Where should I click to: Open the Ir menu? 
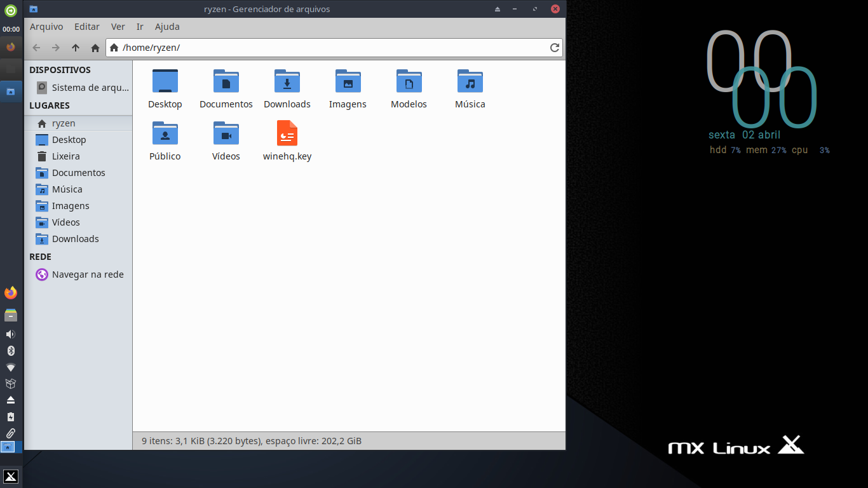point(140,27)
